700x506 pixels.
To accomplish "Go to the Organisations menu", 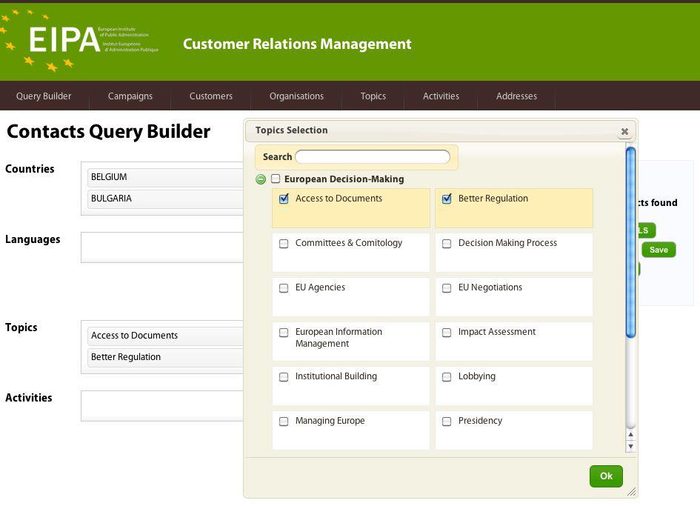I will [x=296, y=96].
